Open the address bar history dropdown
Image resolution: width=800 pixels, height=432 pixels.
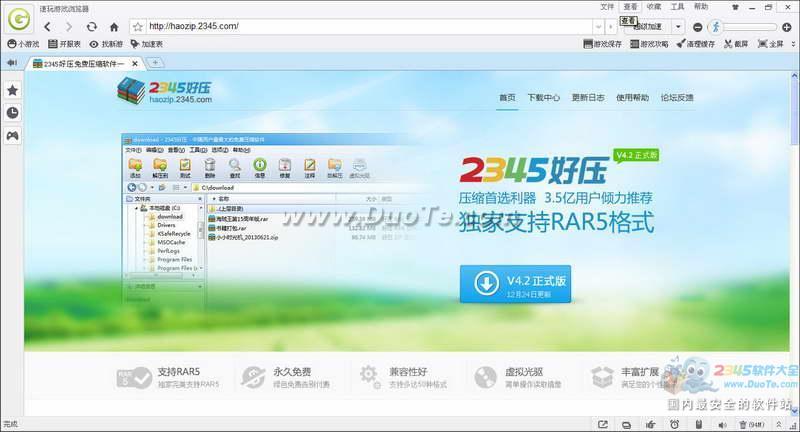tap(598, 27)
